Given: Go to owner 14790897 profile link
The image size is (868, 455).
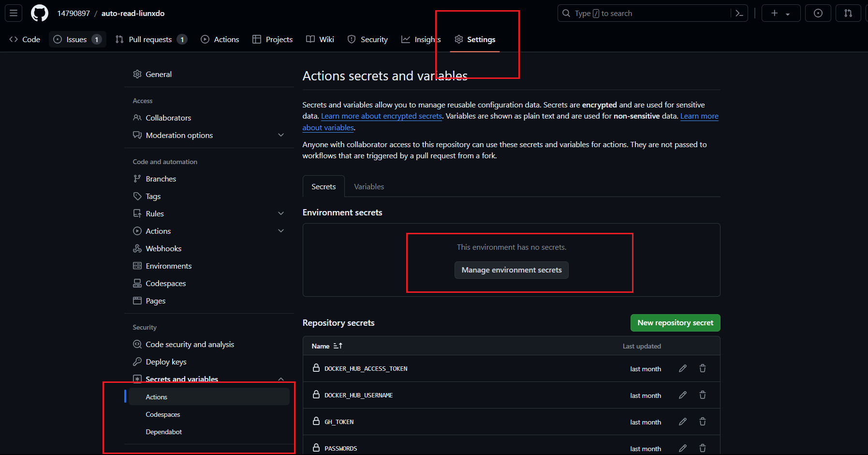Looking at the screenshot, I should [x=74, y=13].
